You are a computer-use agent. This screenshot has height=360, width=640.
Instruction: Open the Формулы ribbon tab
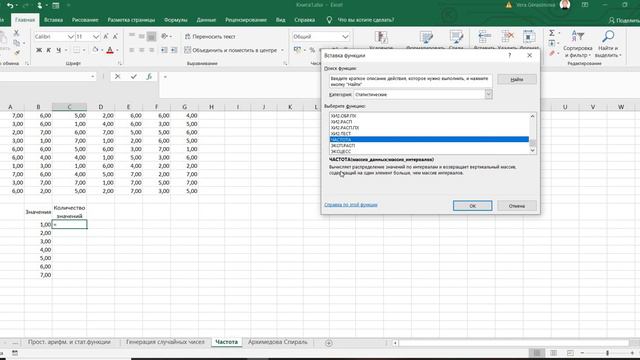pos(176,20)
